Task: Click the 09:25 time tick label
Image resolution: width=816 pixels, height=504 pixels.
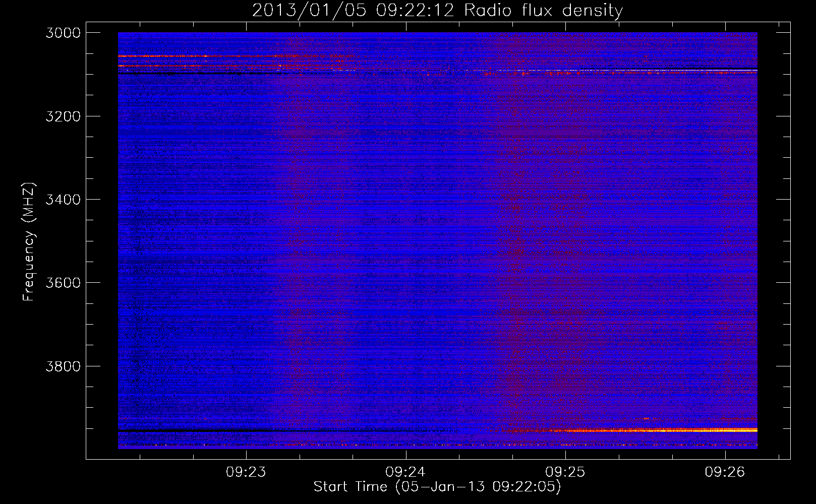Action: (565, 472)
